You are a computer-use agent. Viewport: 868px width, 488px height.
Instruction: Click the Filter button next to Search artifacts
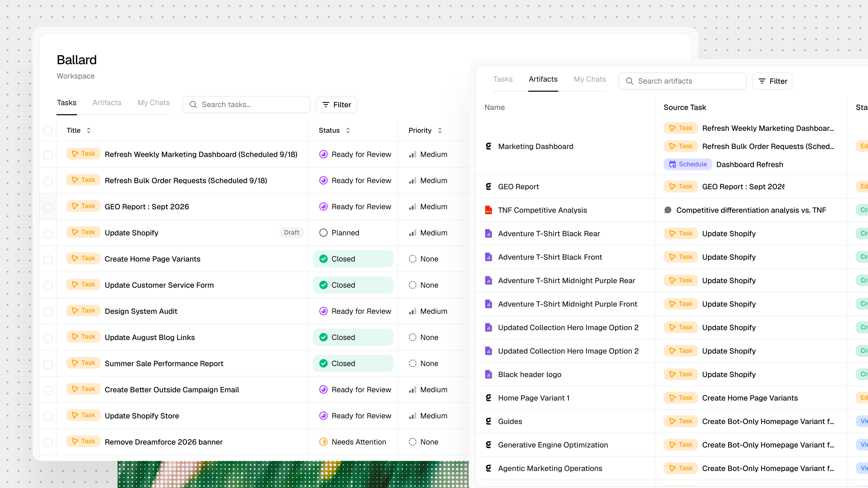tap(773, 81)
